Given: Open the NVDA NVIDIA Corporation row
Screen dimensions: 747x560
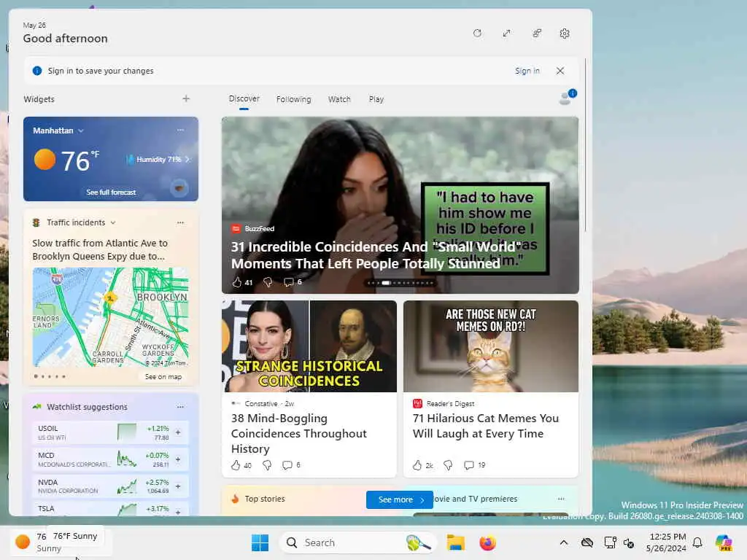Looking at the screenshot, I should [111, 486].
